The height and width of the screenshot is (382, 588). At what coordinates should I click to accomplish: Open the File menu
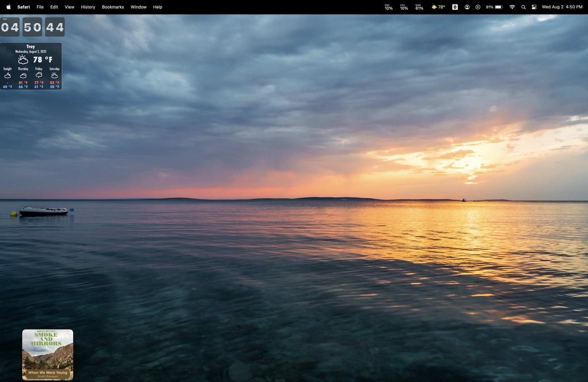click(x=40, y=7)
